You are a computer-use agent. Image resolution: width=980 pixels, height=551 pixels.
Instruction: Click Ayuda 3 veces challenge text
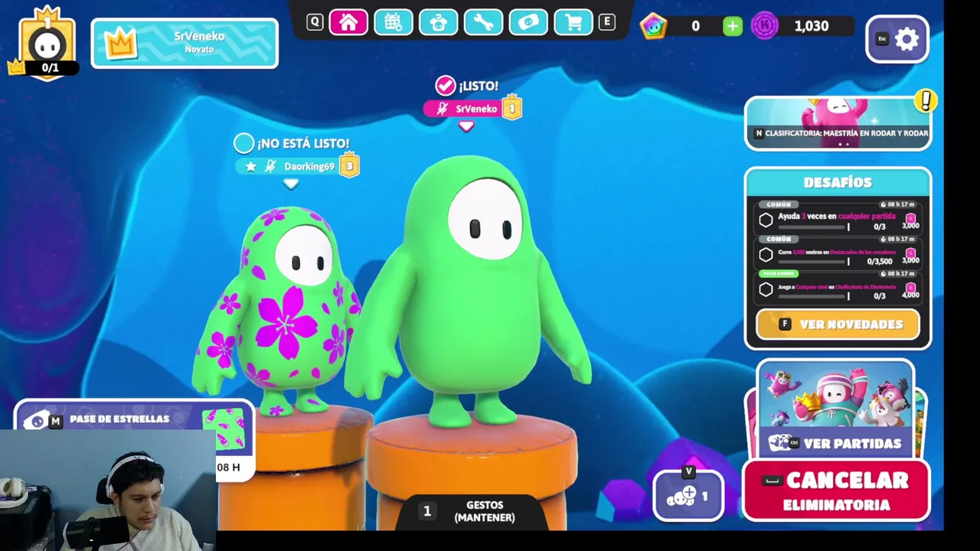[836, 217]
